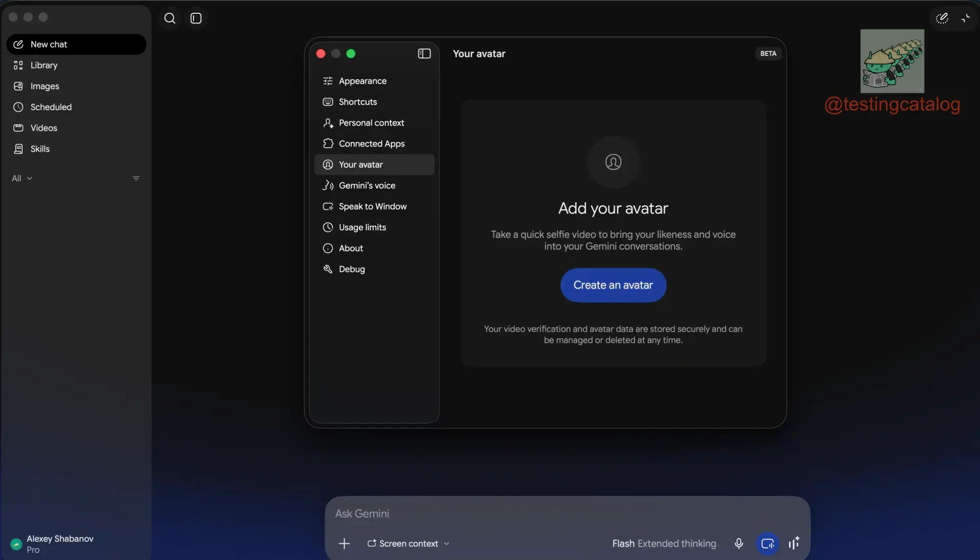The width and height of the screenshot is (980, 560).
Task: Click the Ask Gemini input field
Action: coord(567,513)
